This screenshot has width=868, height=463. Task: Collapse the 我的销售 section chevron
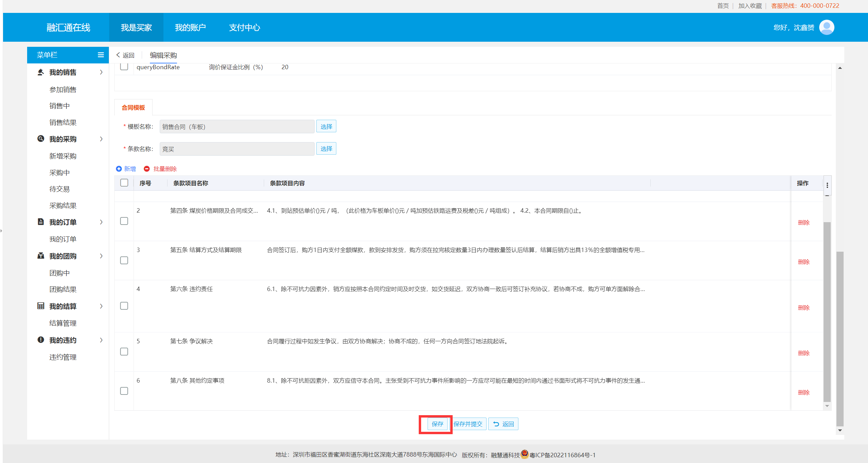(101, 72)
